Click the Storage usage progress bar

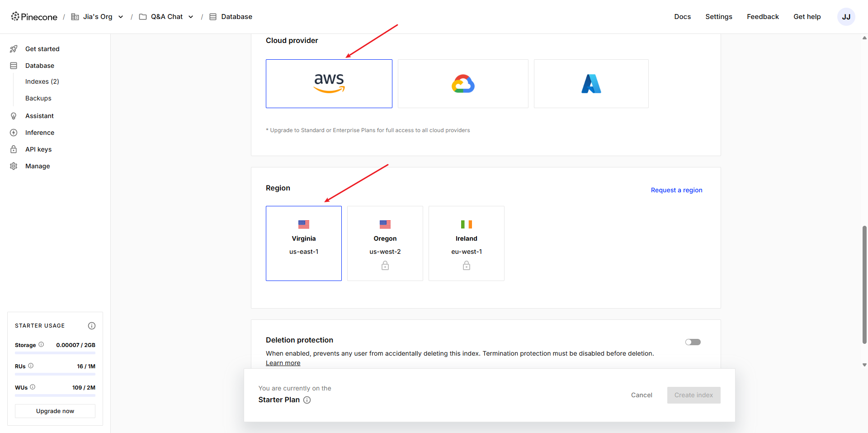[55, 353]
